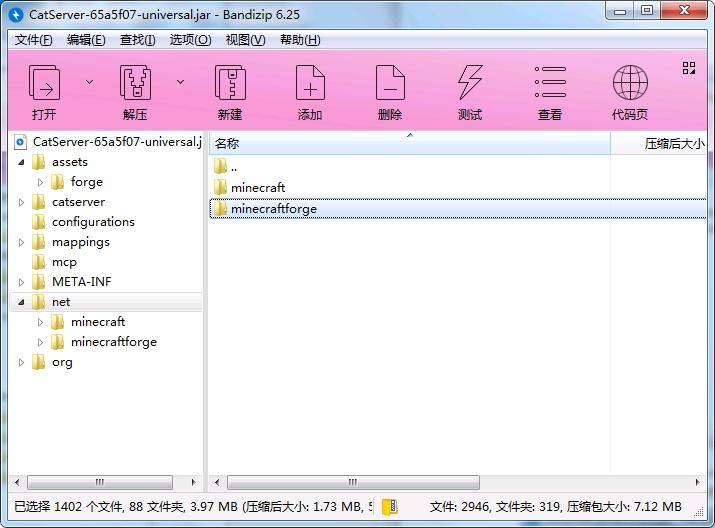The image size is (715, 528).
Task: Open the 视图(V) menu
Action: pos(245,40)
